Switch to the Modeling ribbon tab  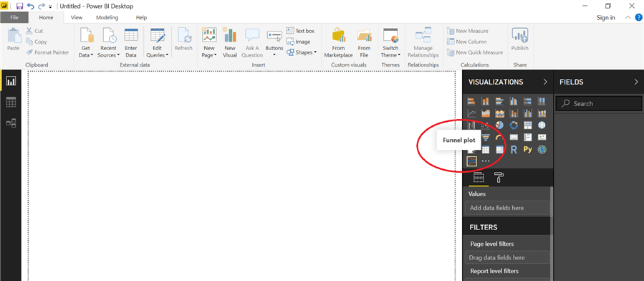[x=107, y=17]
